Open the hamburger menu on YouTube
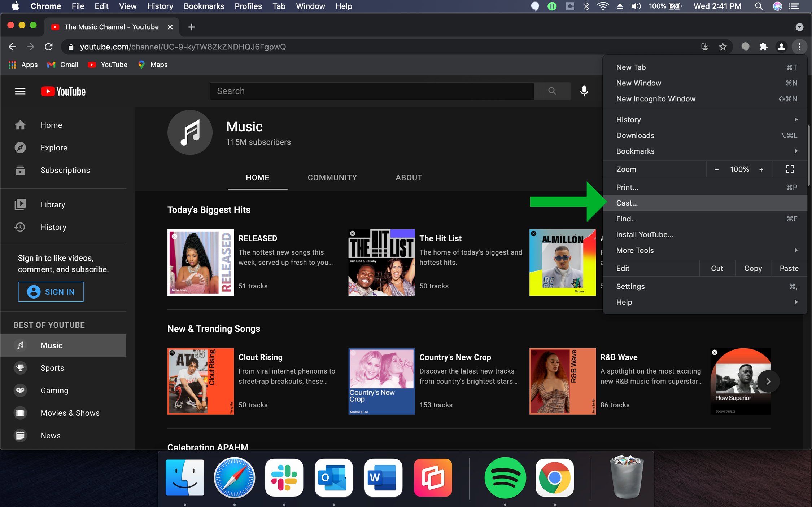 pyautogui.click(x=20, y=91)
